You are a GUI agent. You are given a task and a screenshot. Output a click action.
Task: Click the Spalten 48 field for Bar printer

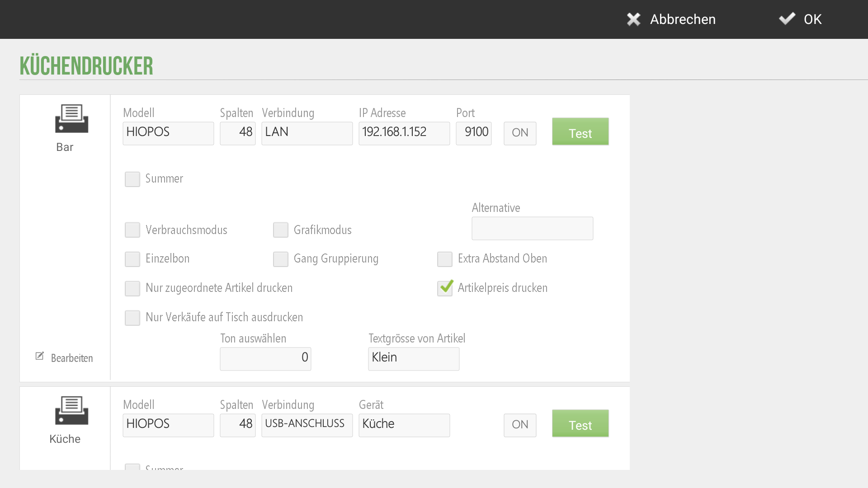click(238, 133)
